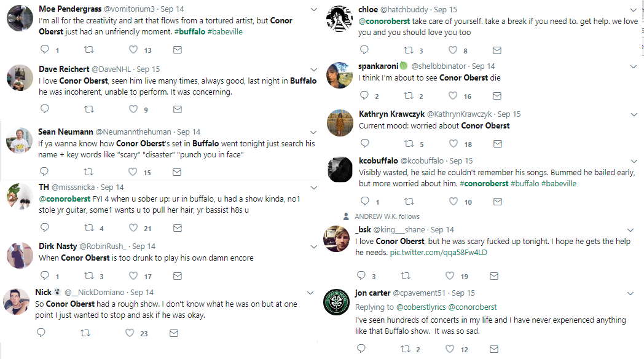Viewport: 644px width, 359px height.
Task: Open the #babeville hashtag in Moe's tweet
Action: 225,31
